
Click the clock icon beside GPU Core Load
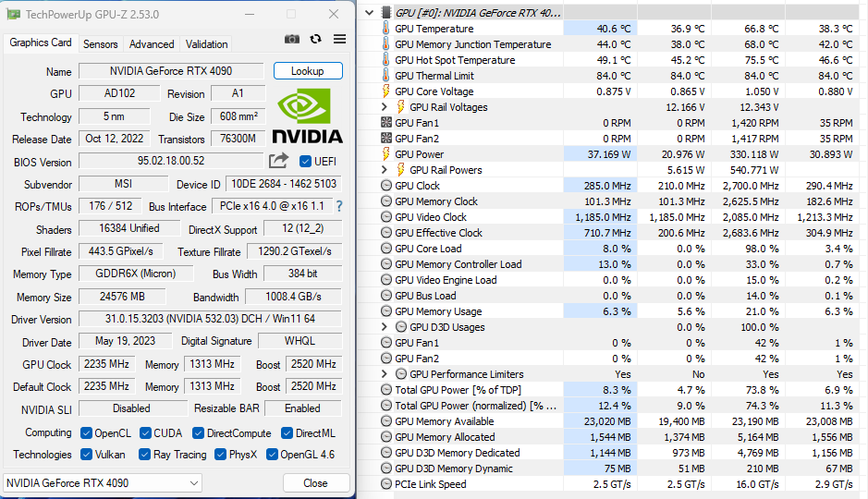(386, 249)
